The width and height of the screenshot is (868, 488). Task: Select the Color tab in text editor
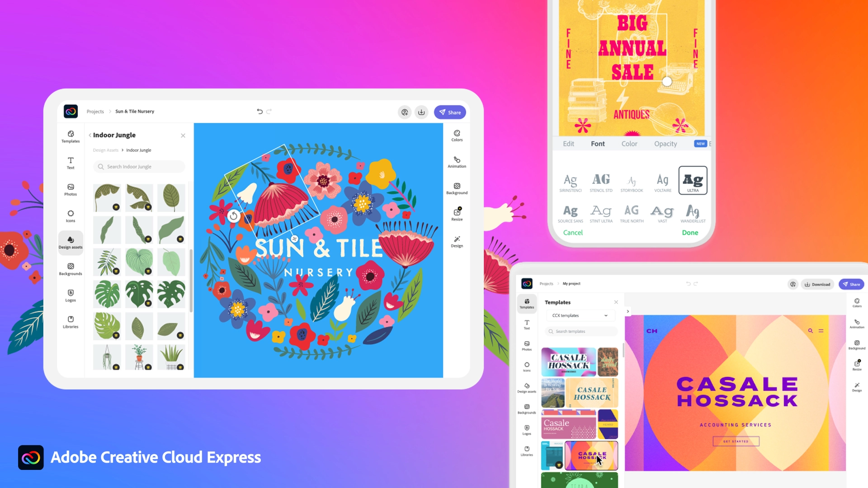tap(629, 144)
